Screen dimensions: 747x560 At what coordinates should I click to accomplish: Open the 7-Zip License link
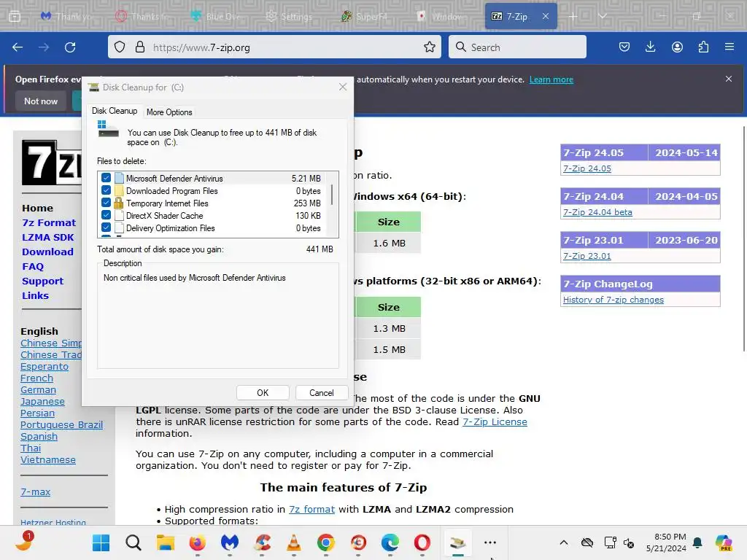[x=495, y=422]
